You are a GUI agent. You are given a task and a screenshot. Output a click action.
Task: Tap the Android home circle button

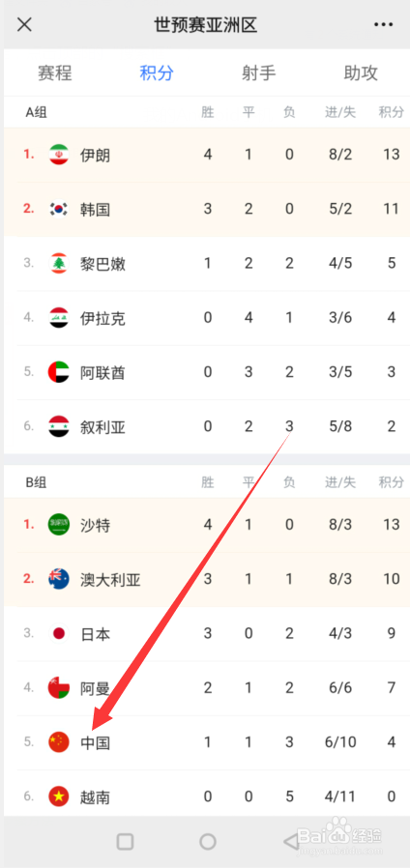208,842
